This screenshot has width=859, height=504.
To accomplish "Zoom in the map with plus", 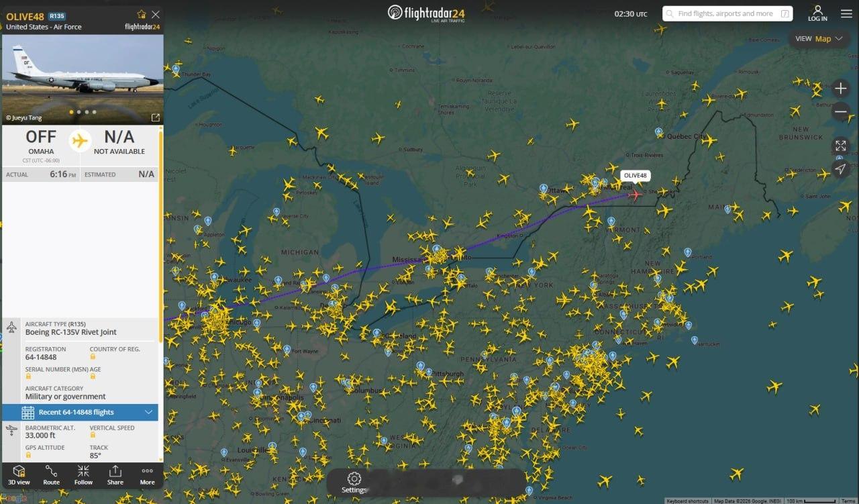I will [x=841, y=89].
